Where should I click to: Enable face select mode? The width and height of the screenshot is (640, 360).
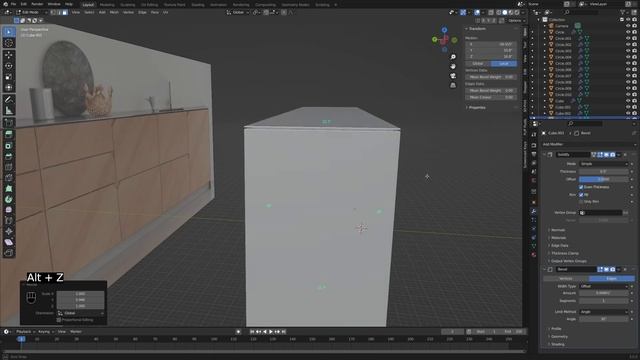click(65, 12)
